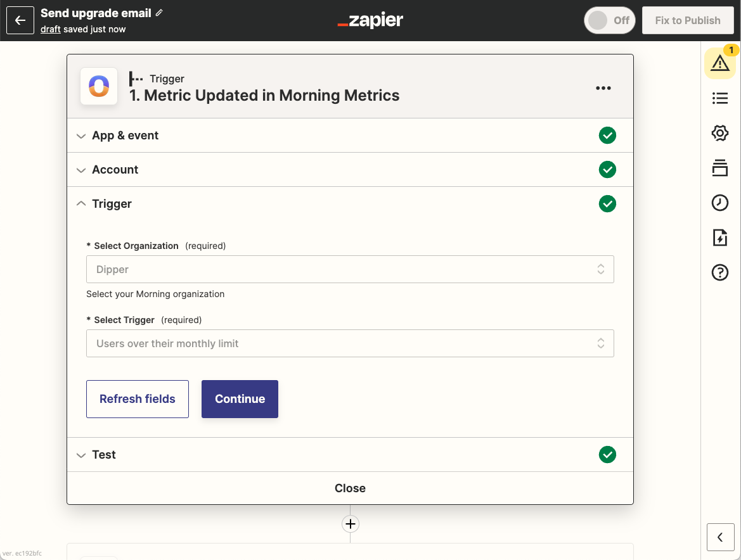Expand the Test section
Screen dimensions: 741x560
point(350,455)
